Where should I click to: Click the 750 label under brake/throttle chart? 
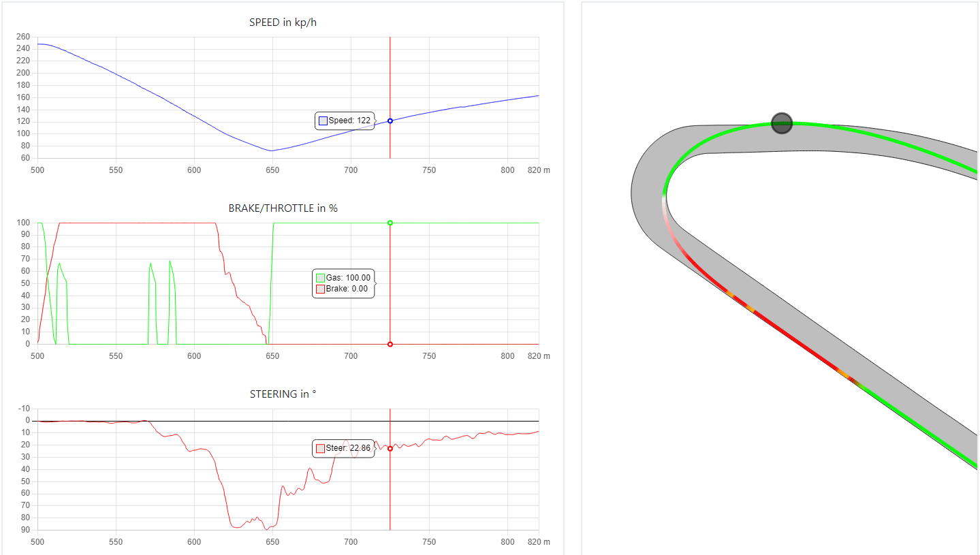[x=429, y=356]
